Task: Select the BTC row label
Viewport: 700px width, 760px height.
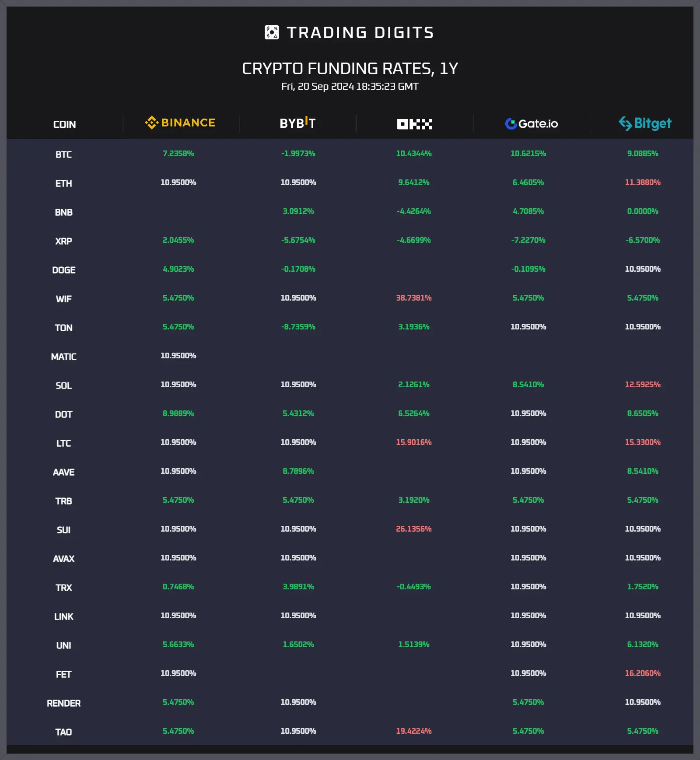Action: [63, 154]
